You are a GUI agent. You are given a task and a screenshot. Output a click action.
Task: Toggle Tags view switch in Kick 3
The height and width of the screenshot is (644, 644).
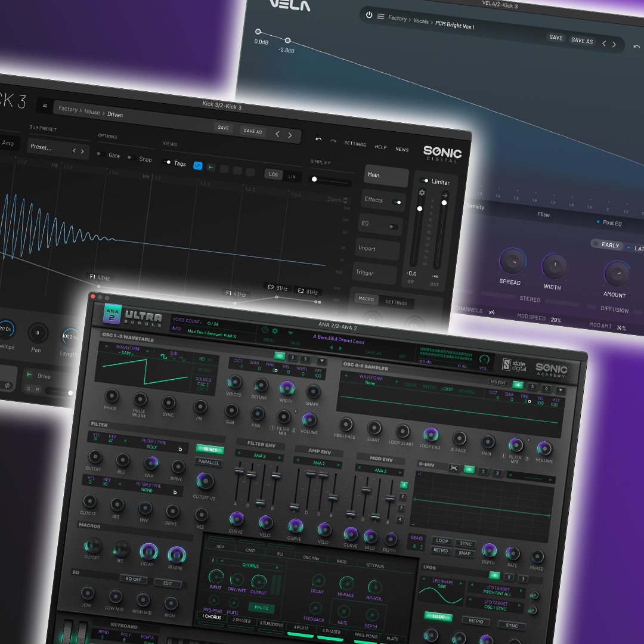tap(166, 162)
